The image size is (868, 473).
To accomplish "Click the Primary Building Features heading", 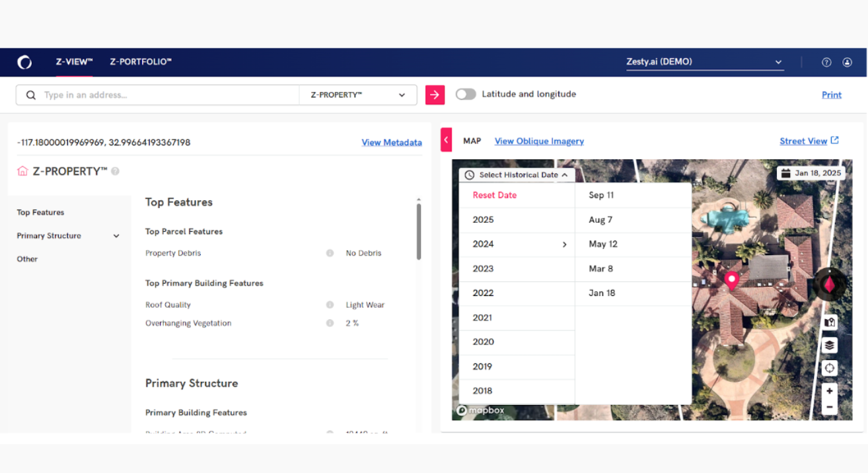I will coord(196,412).
